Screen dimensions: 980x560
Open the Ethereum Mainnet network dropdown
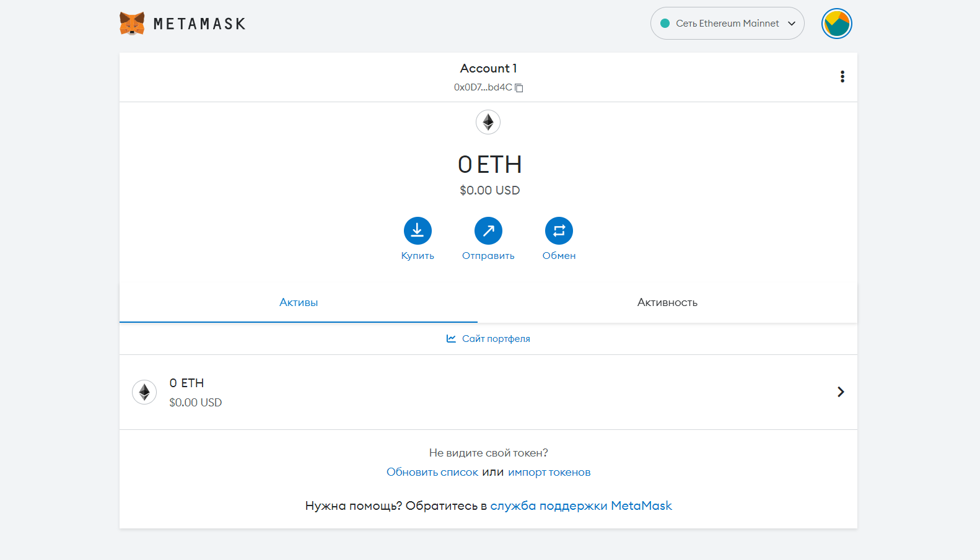tap(727, 24)
